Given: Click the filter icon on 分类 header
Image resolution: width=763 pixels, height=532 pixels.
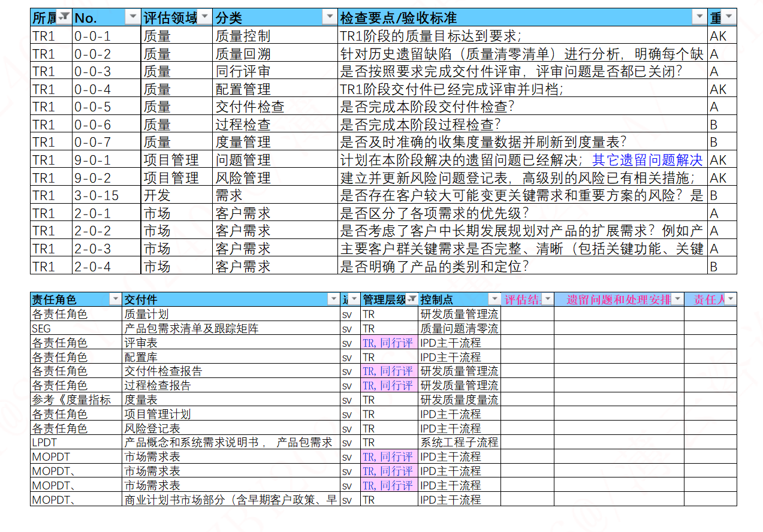Looking at the screenshot, I should [330, 17].
